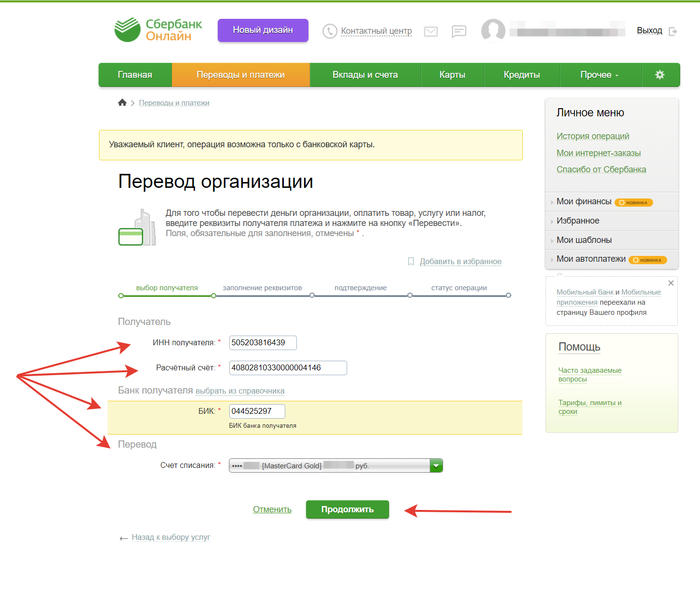Click the user profile avatar
Image resolution: width=700 pixels, height=606 pixels.
coord(493,31)
